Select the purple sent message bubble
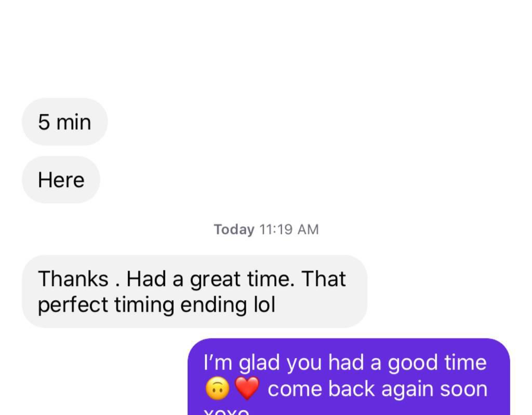The width and height of the screenshot is (532, 415). click(x=349, y=377)
